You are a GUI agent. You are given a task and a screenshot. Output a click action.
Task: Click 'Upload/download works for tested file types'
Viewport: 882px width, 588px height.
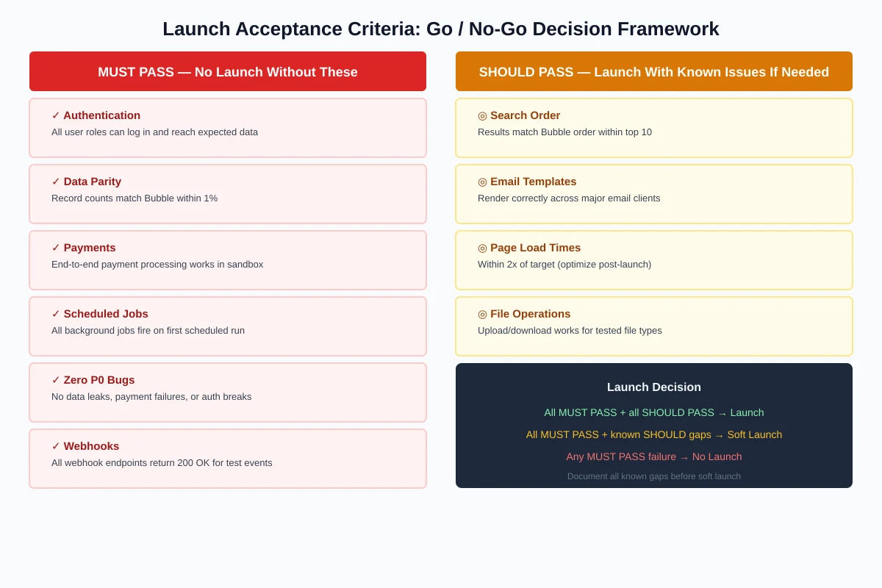tap(570, 331)
